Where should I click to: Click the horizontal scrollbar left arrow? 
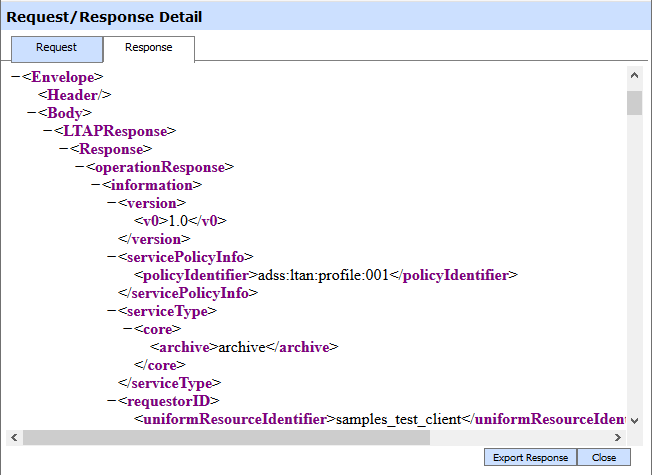tap(14, 437)
